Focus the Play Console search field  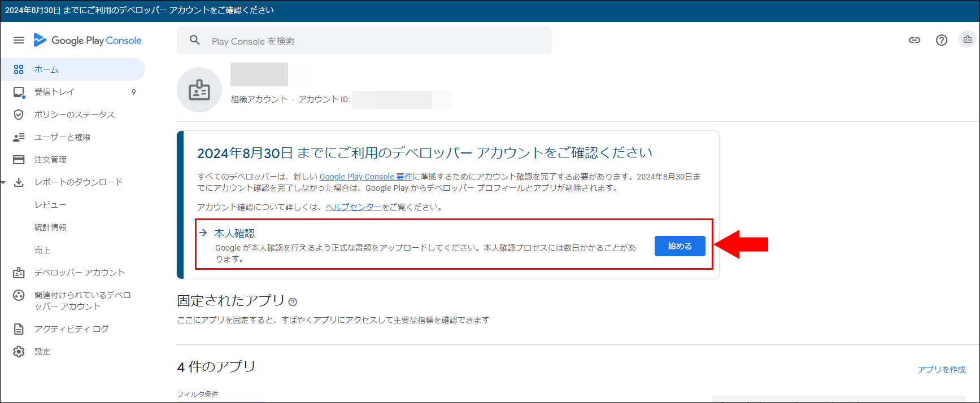(364, 41)
